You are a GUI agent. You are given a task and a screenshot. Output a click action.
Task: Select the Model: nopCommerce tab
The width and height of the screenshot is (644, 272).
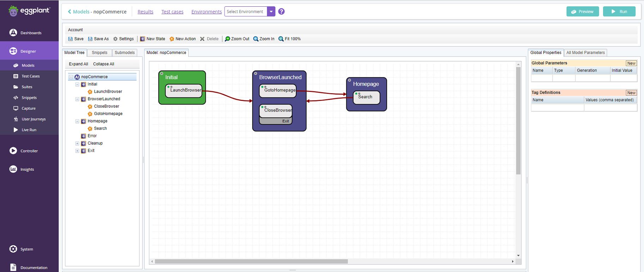tap(166, 53)
